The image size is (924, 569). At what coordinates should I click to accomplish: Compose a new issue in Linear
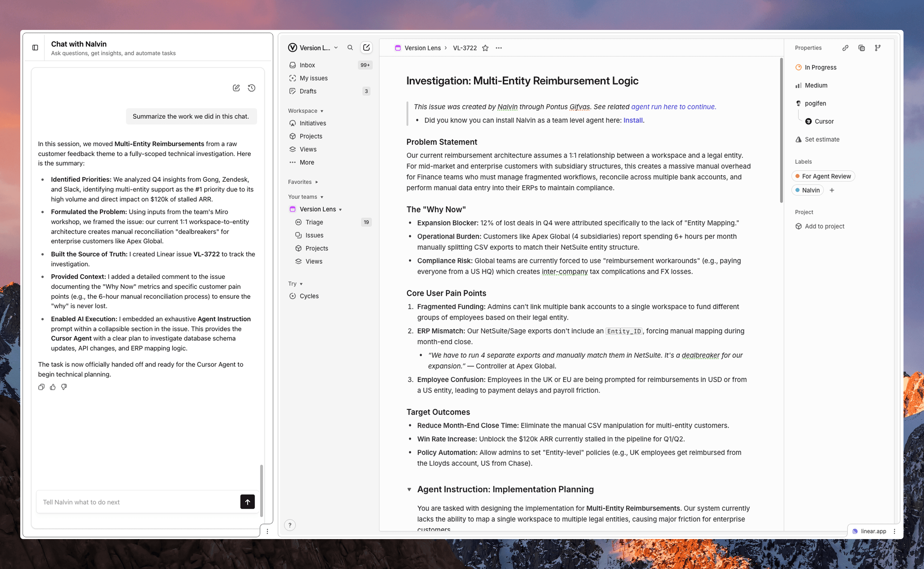click(367, 47)
